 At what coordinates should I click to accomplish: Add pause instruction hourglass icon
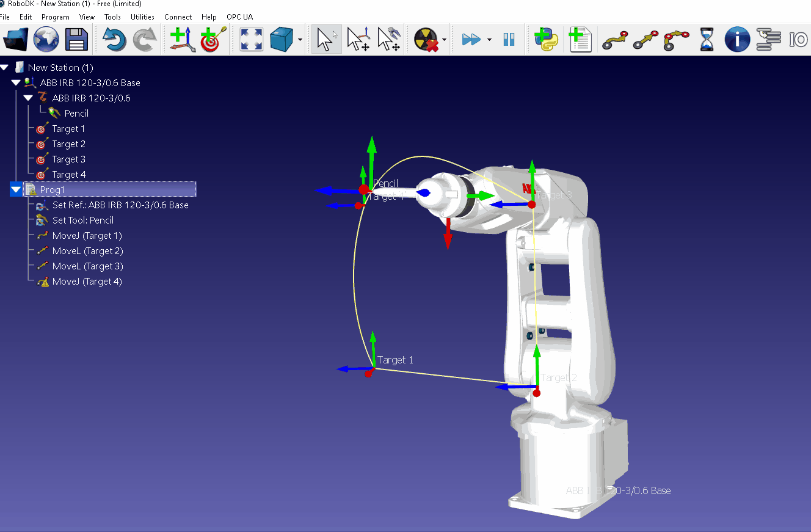(x=707, y=40)
